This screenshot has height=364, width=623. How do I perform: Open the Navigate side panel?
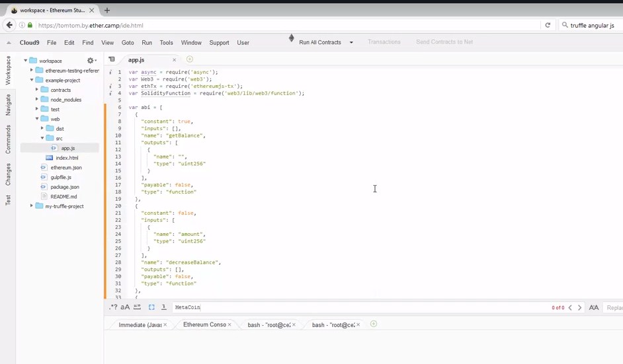(x=8, y=105)
